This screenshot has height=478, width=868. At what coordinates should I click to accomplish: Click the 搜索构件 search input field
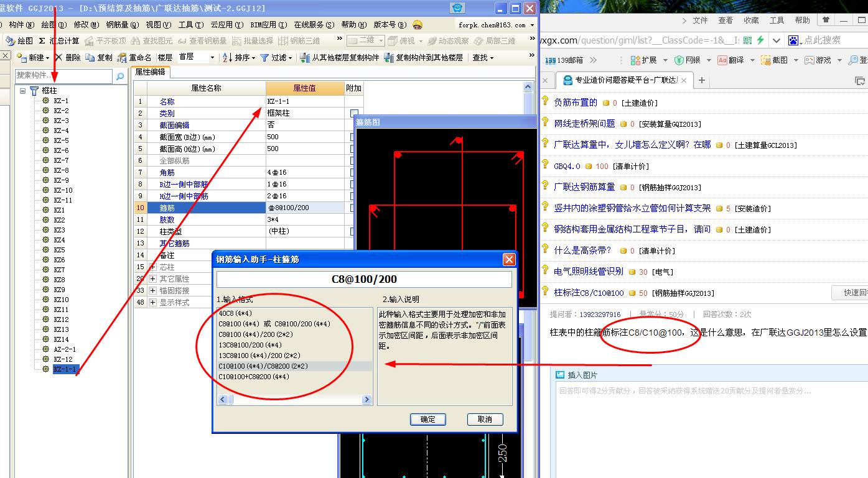(x=64, y=76)
